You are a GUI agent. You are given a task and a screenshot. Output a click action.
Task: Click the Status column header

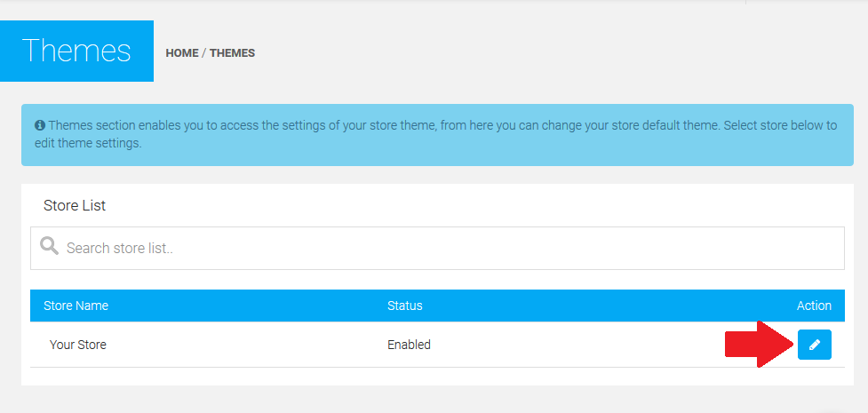point(404,306)
